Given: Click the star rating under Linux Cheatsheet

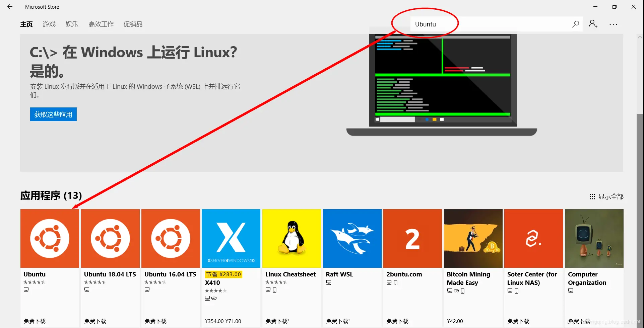Looking at the screenshot, I should coord(276,282).
